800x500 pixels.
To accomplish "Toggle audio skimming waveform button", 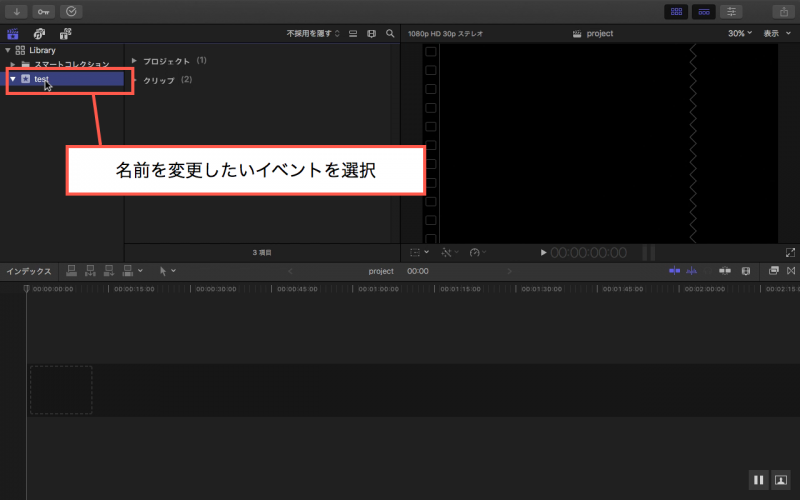I will point(692,271).
